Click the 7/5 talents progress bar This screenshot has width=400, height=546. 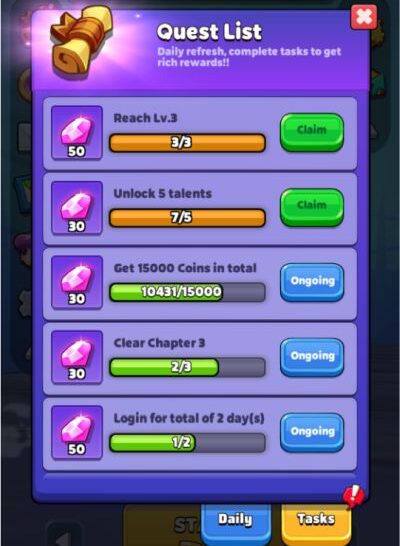187,218
